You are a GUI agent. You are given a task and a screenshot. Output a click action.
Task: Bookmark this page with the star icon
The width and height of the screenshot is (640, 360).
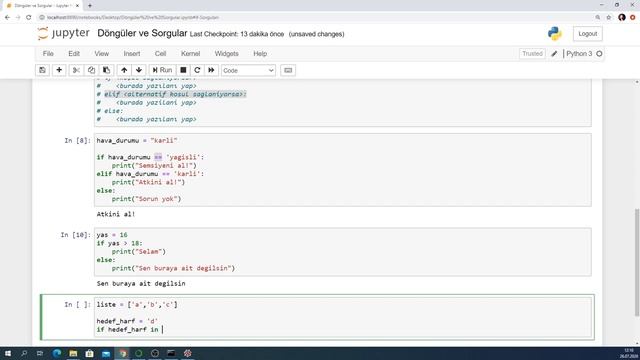[609, 17]
